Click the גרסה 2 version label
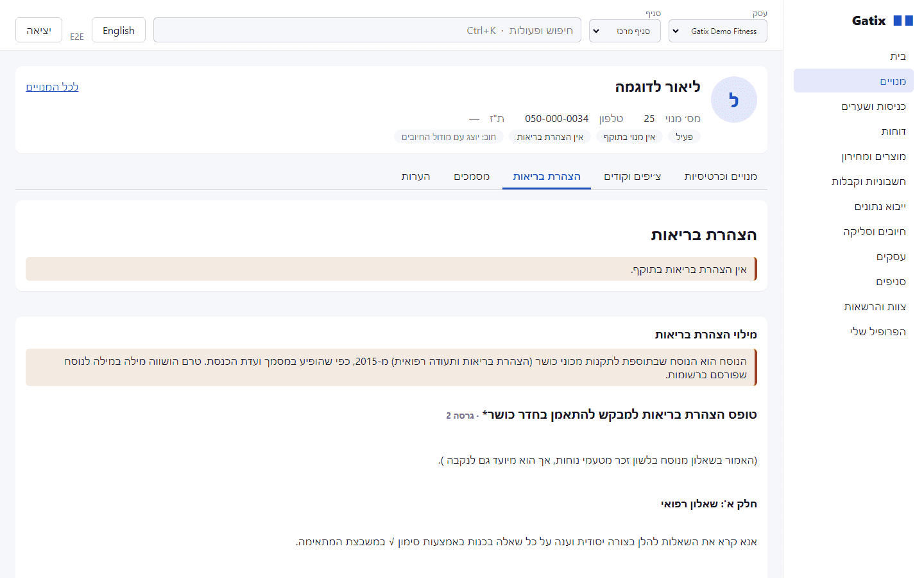 (x=462, y=416)
